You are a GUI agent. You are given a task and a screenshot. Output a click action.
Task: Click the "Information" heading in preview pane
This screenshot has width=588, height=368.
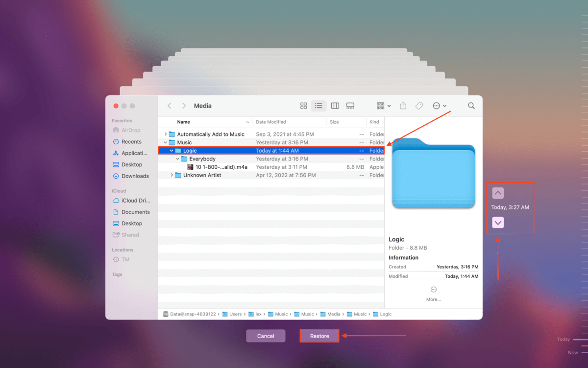404,258
